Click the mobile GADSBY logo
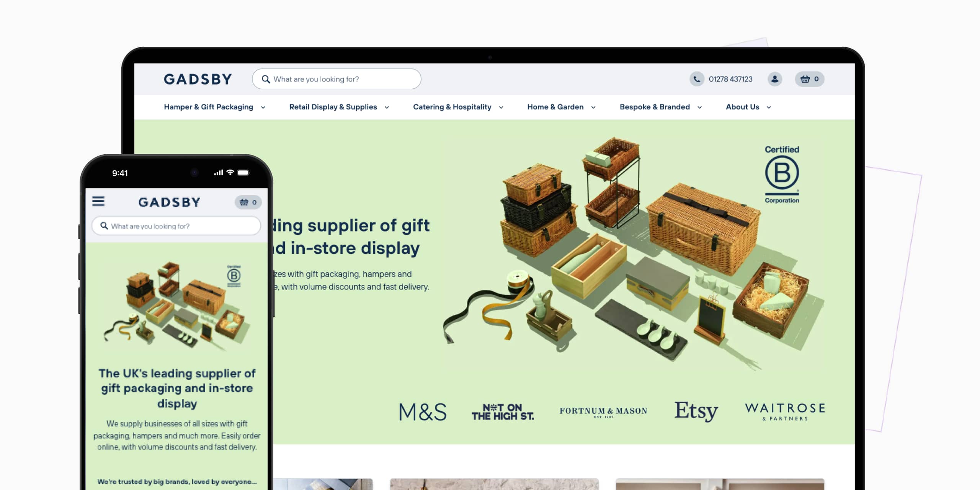The image size is (980, 490). pos(169,202)
